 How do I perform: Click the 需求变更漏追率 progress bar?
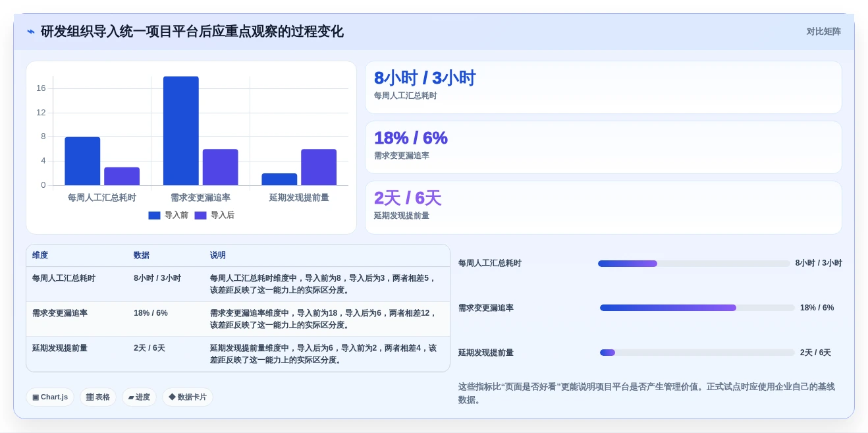tap(697, 308)
